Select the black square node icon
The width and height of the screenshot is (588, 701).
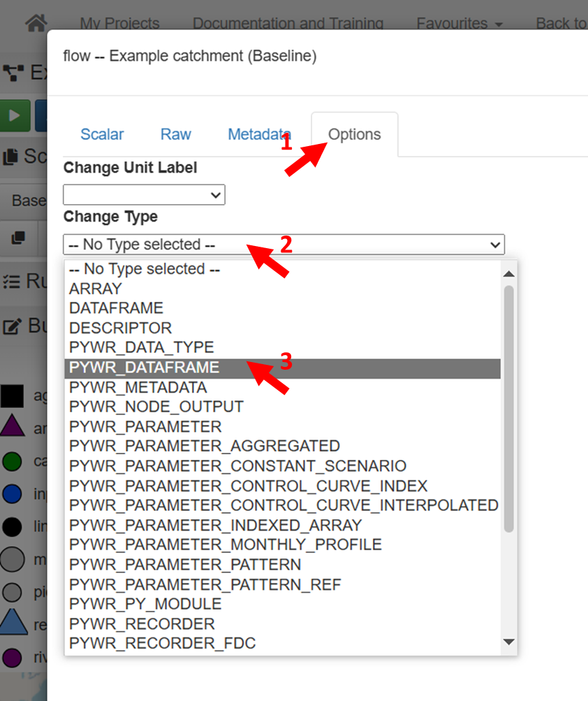12,396
